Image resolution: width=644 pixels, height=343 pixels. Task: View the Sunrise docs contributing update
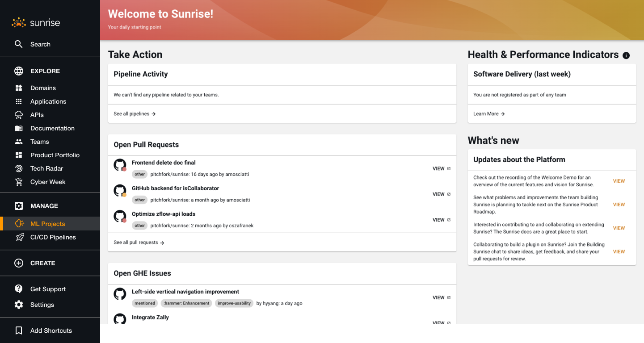[x=619, y=228]
